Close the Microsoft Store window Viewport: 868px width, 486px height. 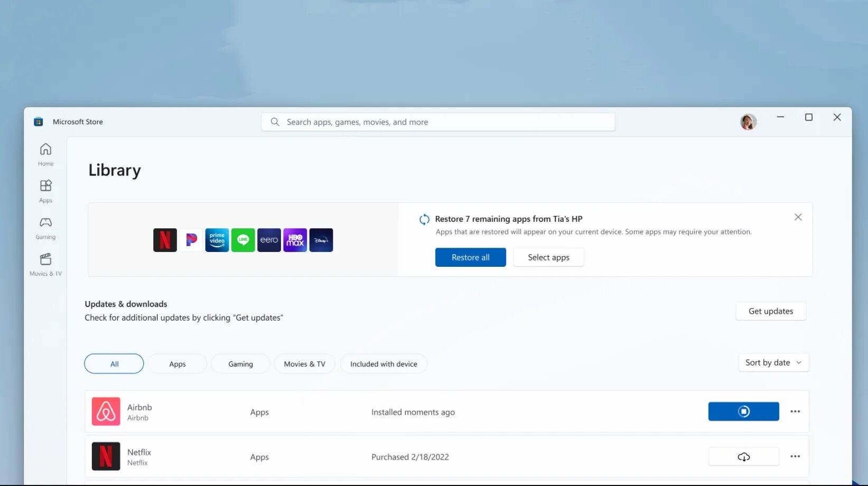tap(837, 117)
